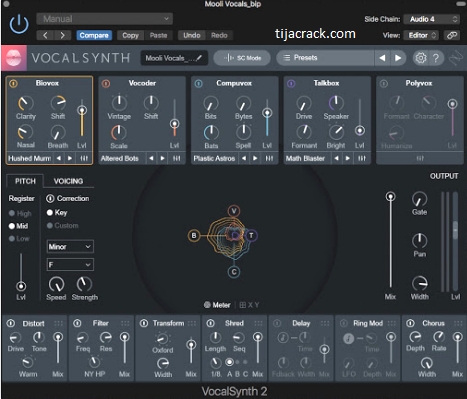Edit preset name with the pencil icon
Viewport: 467px width, 399px height.
tap(199, 58)
